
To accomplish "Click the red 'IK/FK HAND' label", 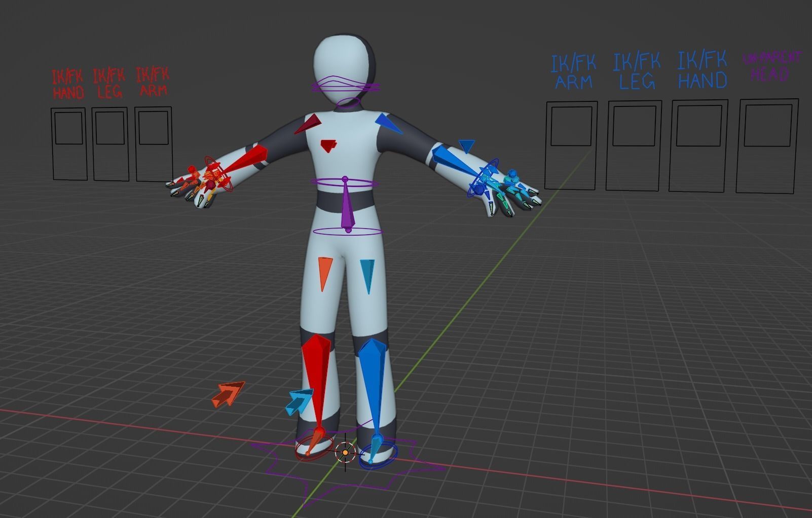I will [x=68, y=85].
